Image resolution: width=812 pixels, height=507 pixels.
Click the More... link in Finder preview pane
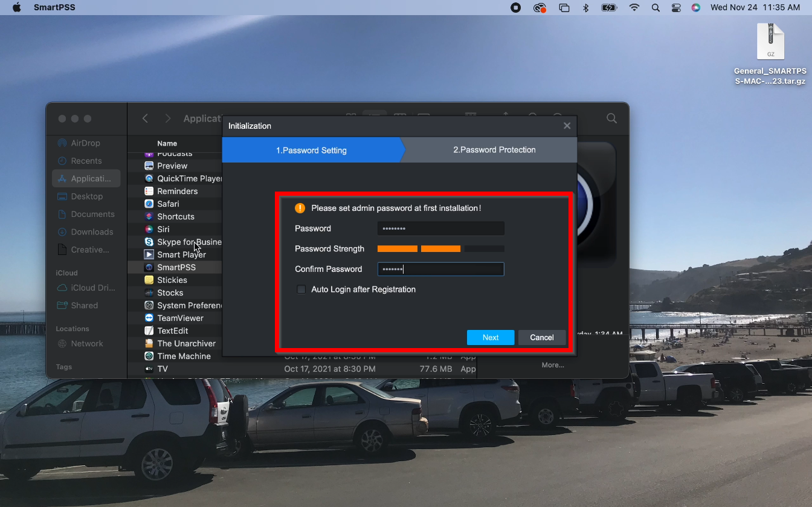(553, 365)
